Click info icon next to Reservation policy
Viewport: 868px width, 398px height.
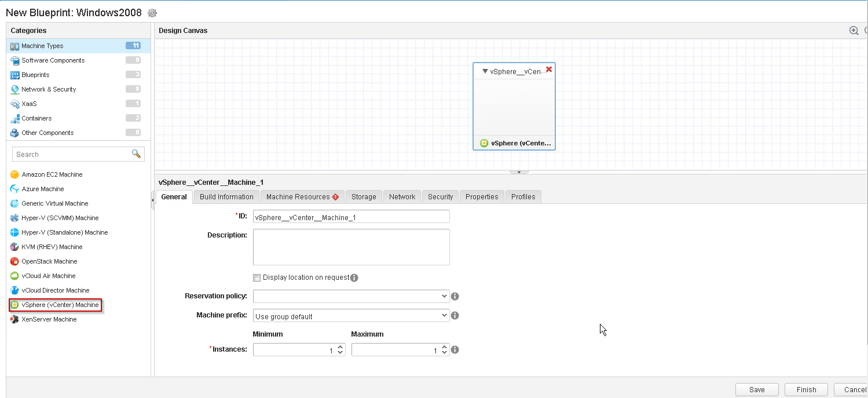[x=455, y=296]
